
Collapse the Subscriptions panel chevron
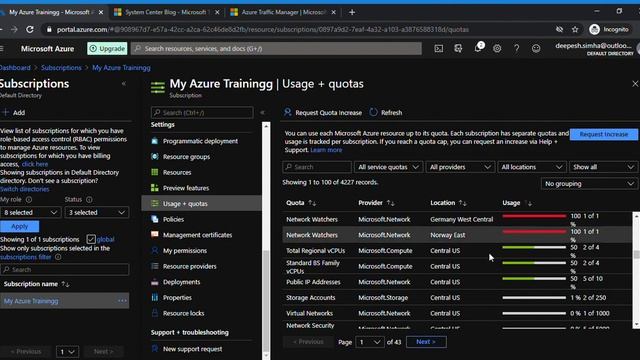[124, 84]
